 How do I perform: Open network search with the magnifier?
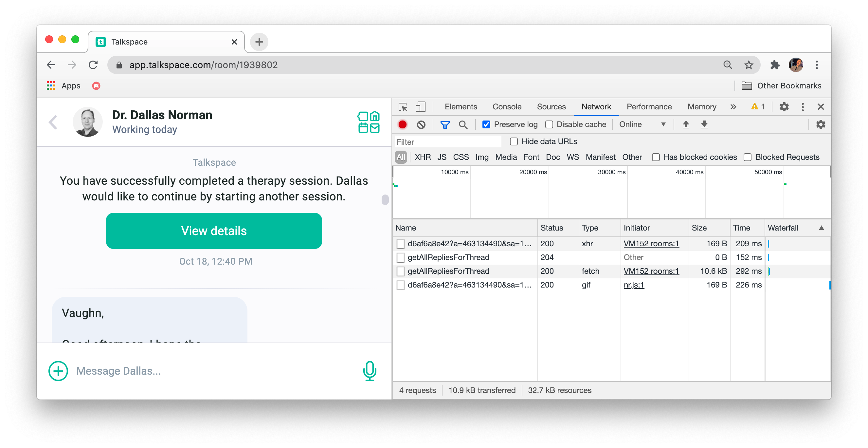point(463,125)
